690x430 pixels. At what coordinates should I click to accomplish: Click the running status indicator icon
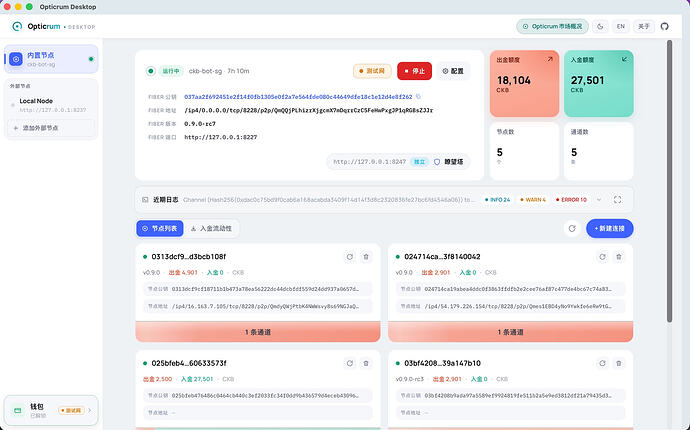(150, 71)
